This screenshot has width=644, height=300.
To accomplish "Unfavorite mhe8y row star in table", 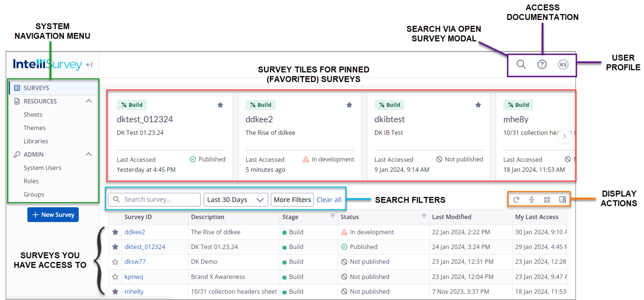I will (x=115, y=292).
